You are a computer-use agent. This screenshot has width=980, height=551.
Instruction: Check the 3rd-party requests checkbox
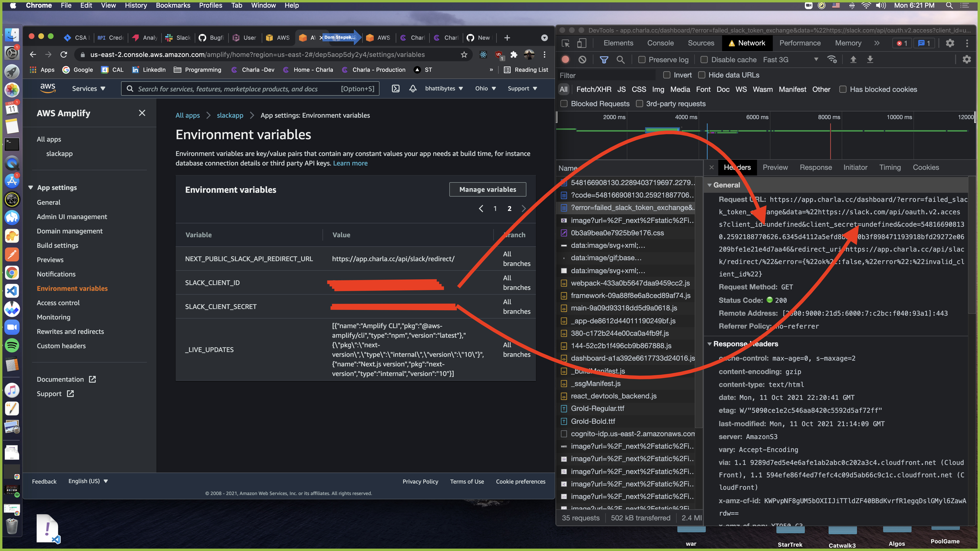640,104
